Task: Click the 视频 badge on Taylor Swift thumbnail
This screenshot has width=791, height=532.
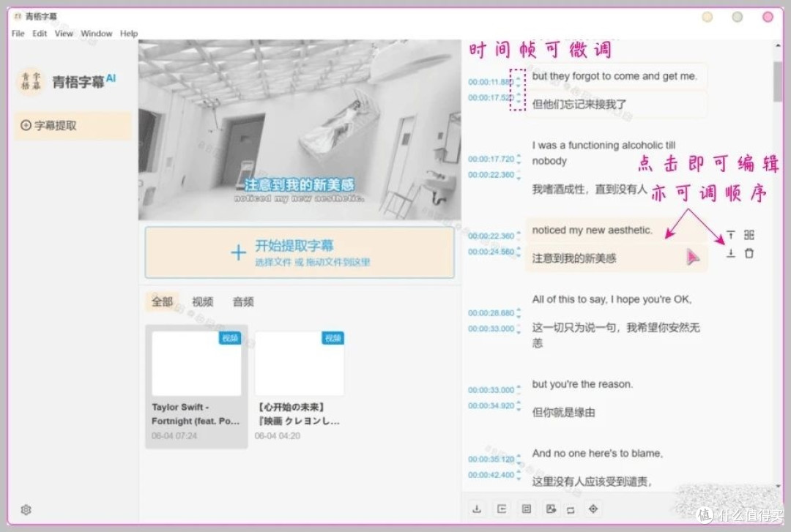Action: [x=229, y=338]
